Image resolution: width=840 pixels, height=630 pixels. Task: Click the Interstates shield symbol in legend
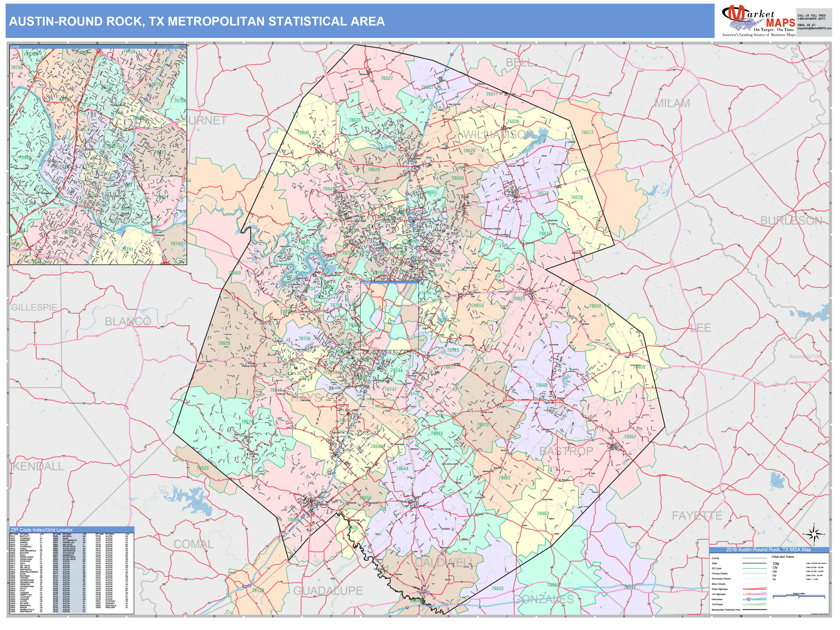748,599
